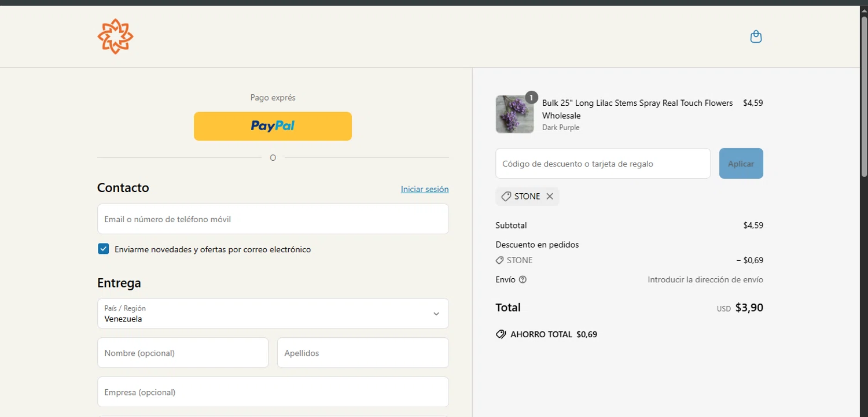Image resolution: width=868 pixels, height=417 pixels.
Task: Click the orange flower store logo
Action: [116, 36]
